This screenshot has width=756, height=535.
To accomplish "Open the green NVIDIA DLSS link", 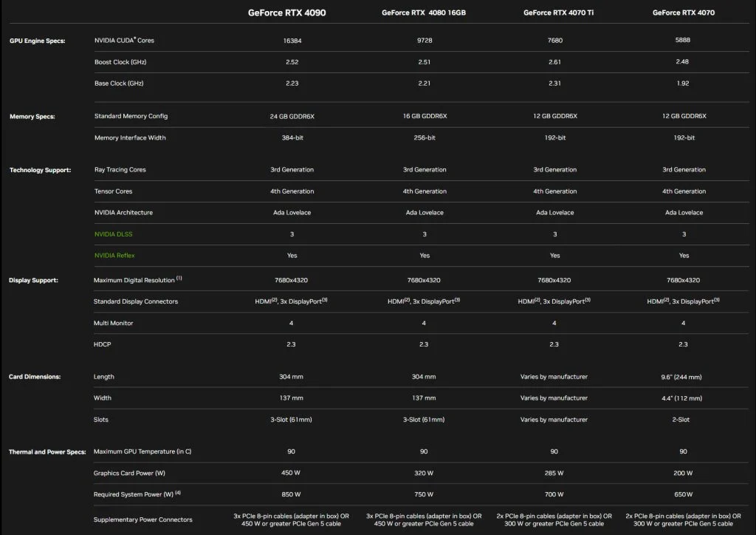I will (114, 234).
